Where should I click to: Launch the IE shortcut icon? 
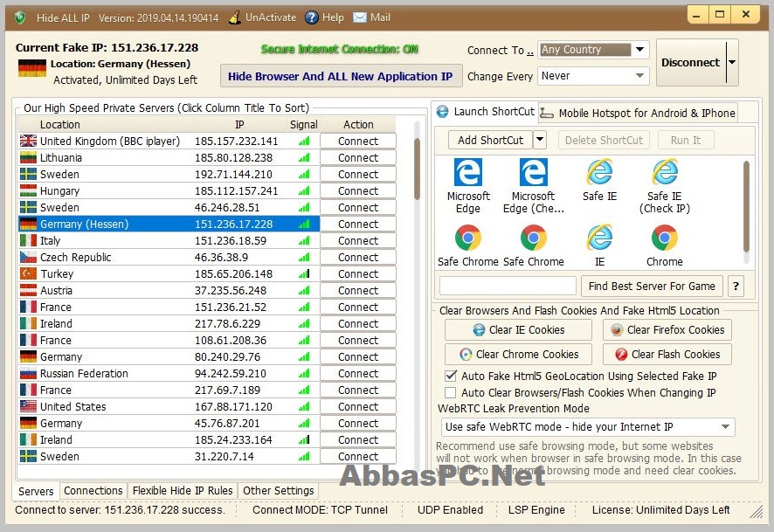pos(599,238)
